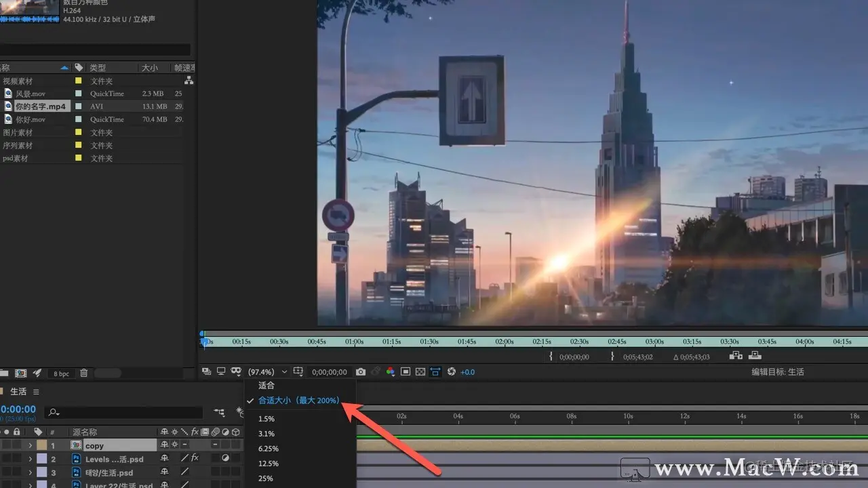Expand layer 3 태양/生活.psd properties
The height and width of the screenshot is (488, 868).
[x=30, y=472]
